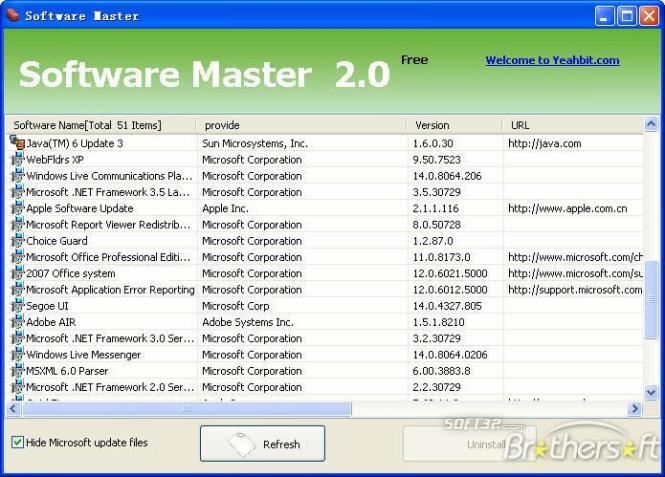665x477 pixels.
Task: Select the 2007 Office system name
Action: coord(71,273)
